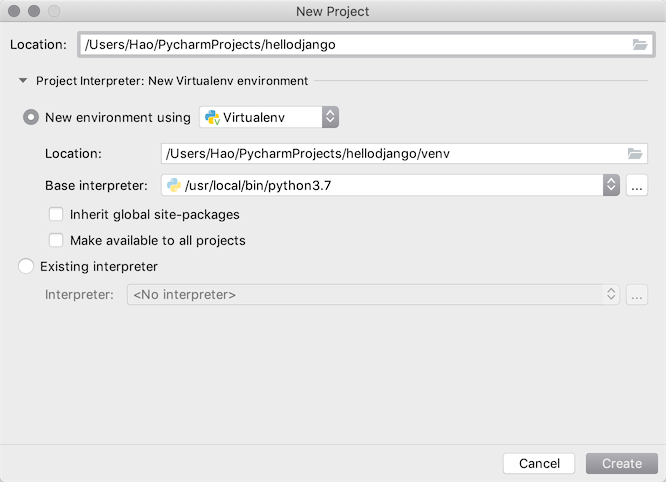Click the Create button
This screenshot has width=666, height=482.
pos(621,464)
